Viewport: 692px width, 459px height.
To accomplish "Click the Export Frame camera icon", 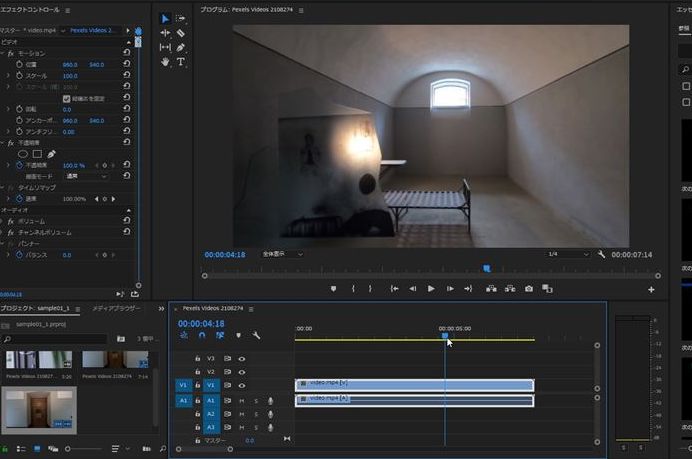I will pyautogui.click(x=529, y=289).
